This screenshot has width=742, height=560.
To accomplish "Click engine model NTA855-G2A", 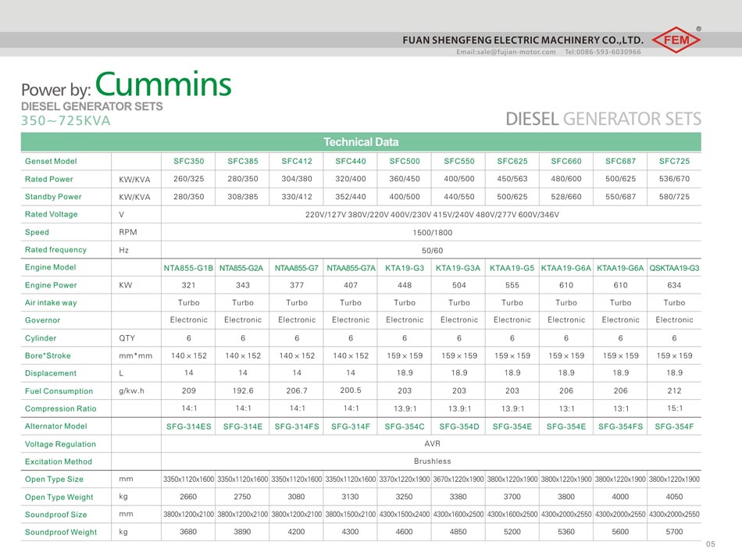I will [241, 268].
